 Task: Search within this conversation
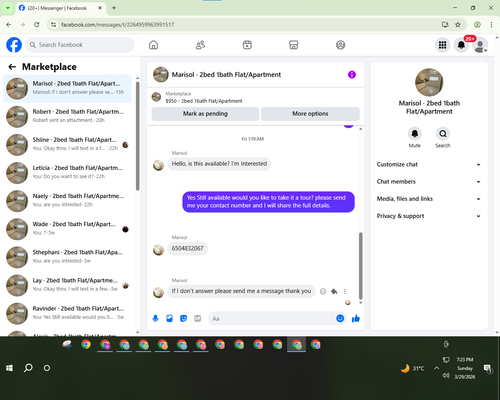443,134
